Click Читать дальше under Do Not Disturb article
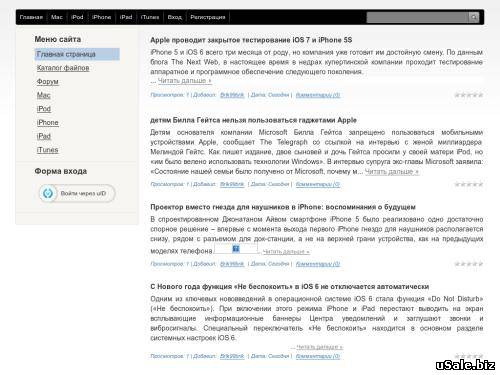Viewport: 500px width, 375px height. tap(319, 347)
